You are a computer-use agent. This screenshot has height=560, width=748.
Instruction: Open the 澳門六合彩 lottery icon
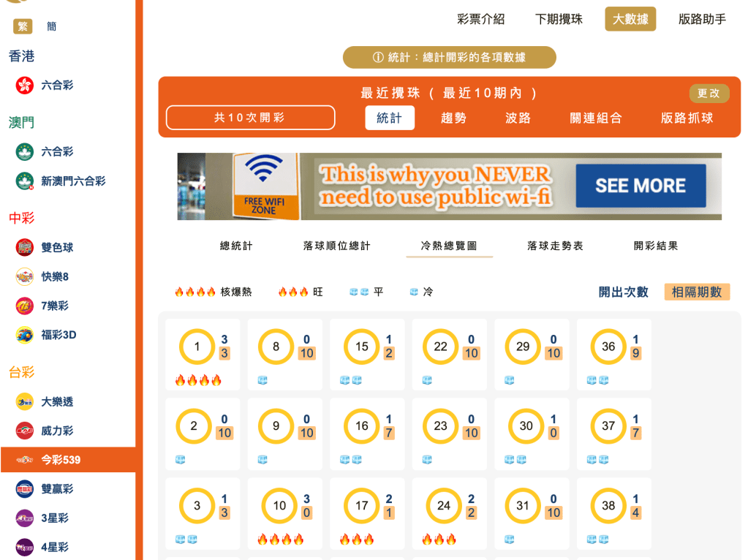point(23,151)
